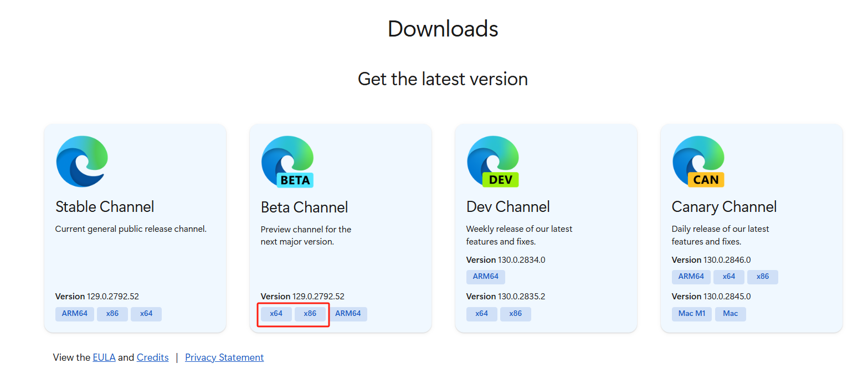This screenshot has height=379, width=868.
Task: Click the Beta Channel heading
Action: (305, 207)
